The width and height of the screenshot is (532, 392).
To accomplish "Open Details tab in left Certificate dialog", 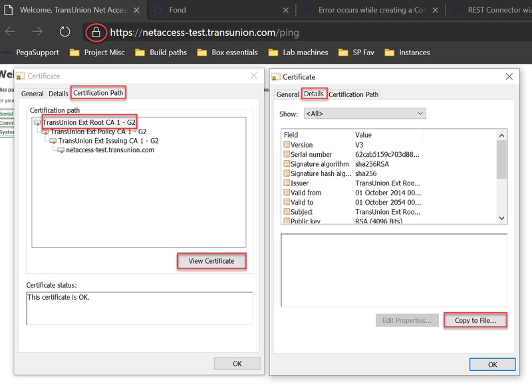I will point(59,94).
